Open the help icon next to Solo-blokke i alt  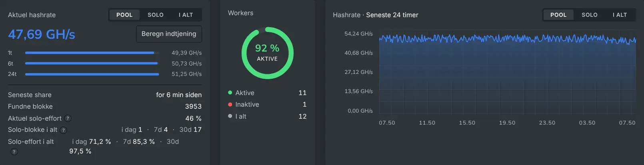pyautogui.click(x=64, y=130)
